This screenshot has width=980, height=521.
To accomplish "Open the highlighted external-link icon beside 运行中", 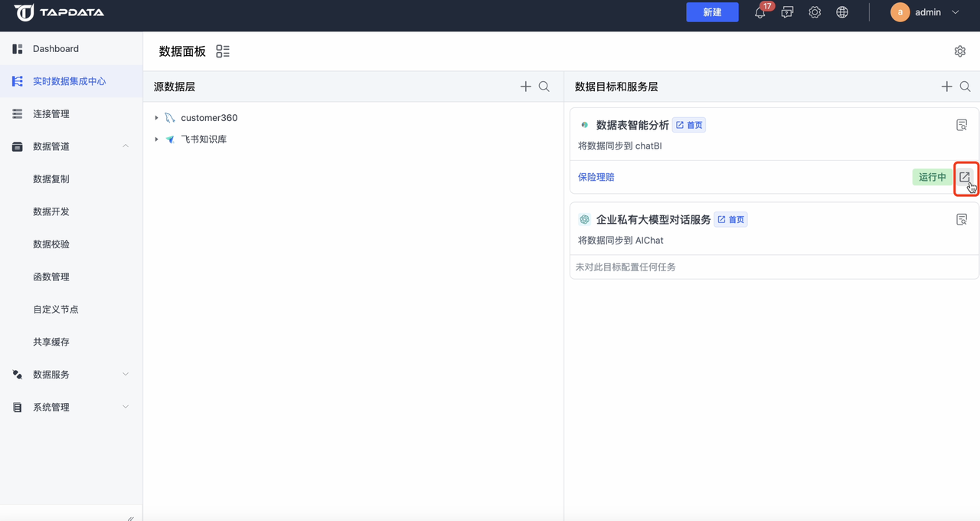I will pos(962,179).
